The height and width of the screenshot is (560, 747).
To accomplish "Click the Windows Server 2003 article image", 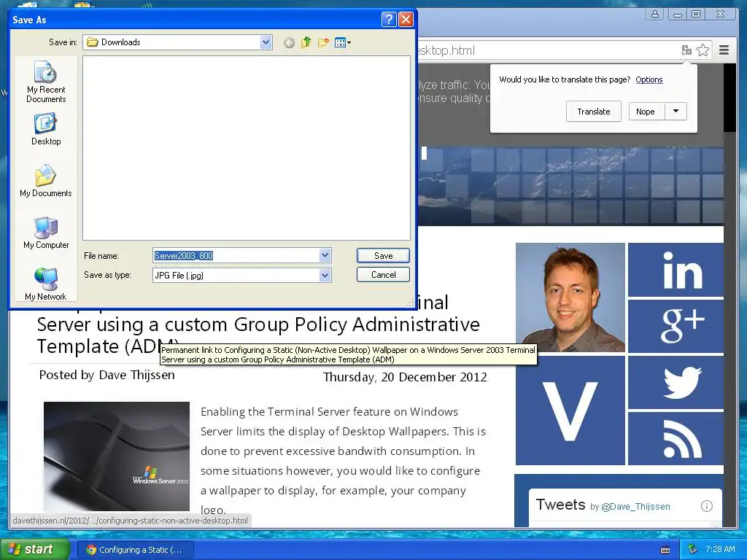I will point(117,456).
